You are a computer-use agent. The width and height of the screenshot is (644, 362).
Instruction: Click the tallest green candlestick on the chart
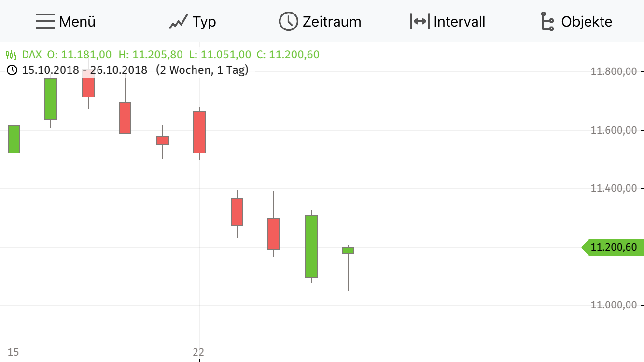311,246
